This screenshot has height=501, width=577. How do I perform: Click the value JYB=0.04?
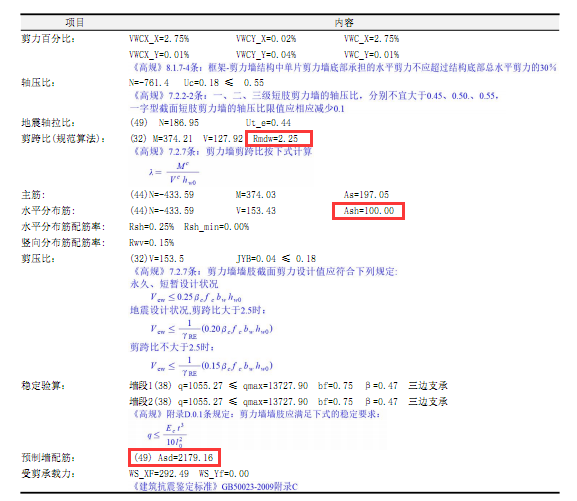[256, 259]
